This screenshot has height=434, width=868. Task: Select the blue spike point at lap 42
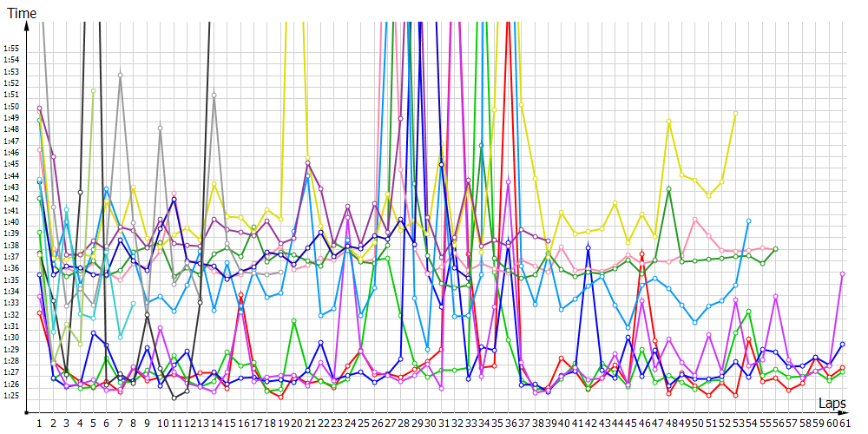588,248
